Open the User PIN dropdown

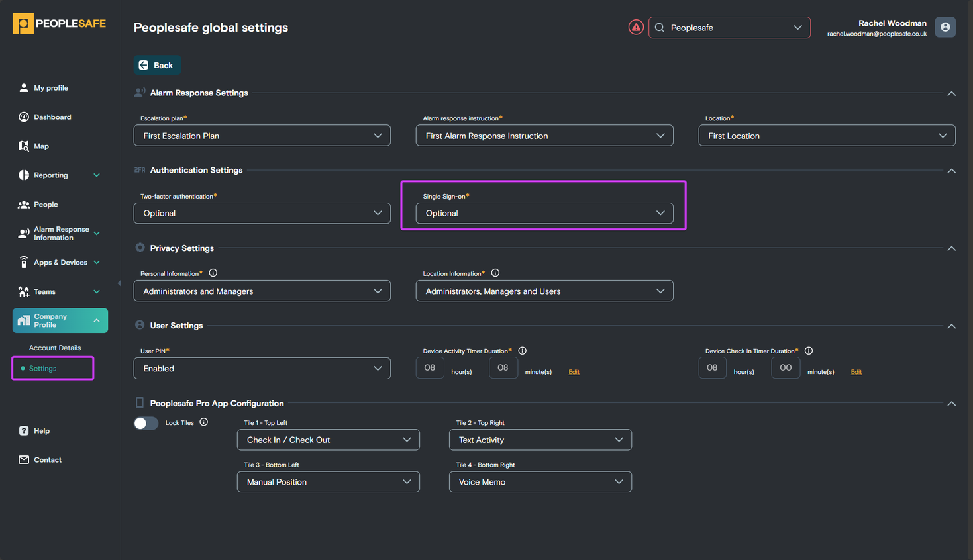262,369
